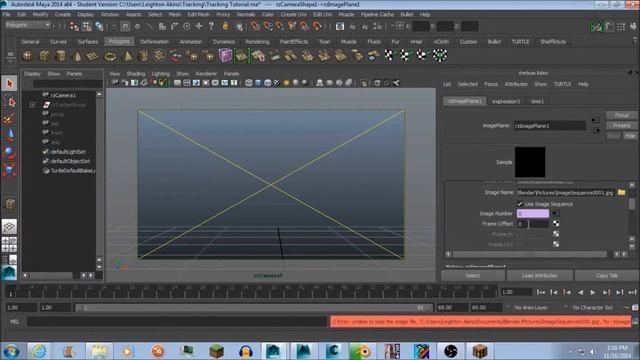Click Frame Offset checkered connection button

point(556,224)
